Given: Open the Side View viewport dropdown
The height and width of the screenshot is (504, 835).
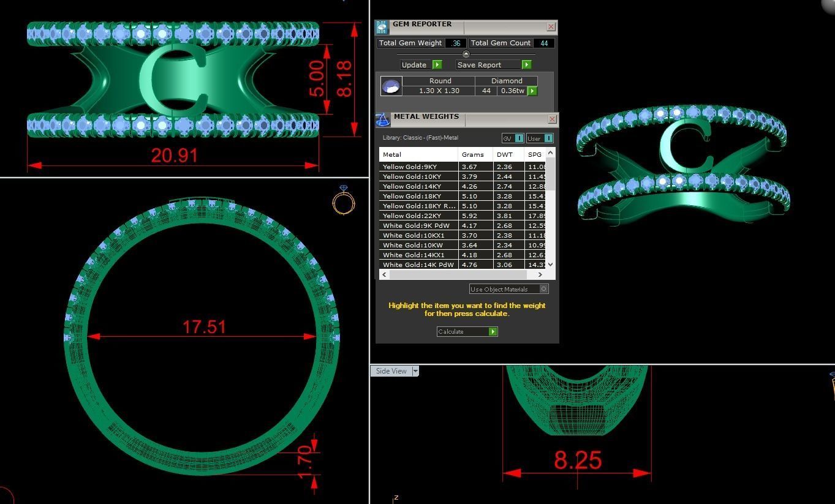Looking at the screenshot, I should [415, 371].
